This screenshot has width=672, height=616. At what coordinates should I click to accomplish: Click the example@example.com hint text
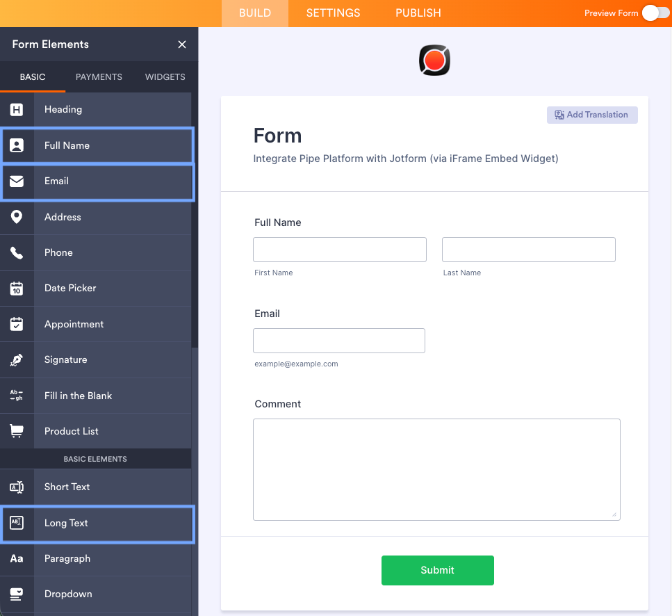[296, 364]
